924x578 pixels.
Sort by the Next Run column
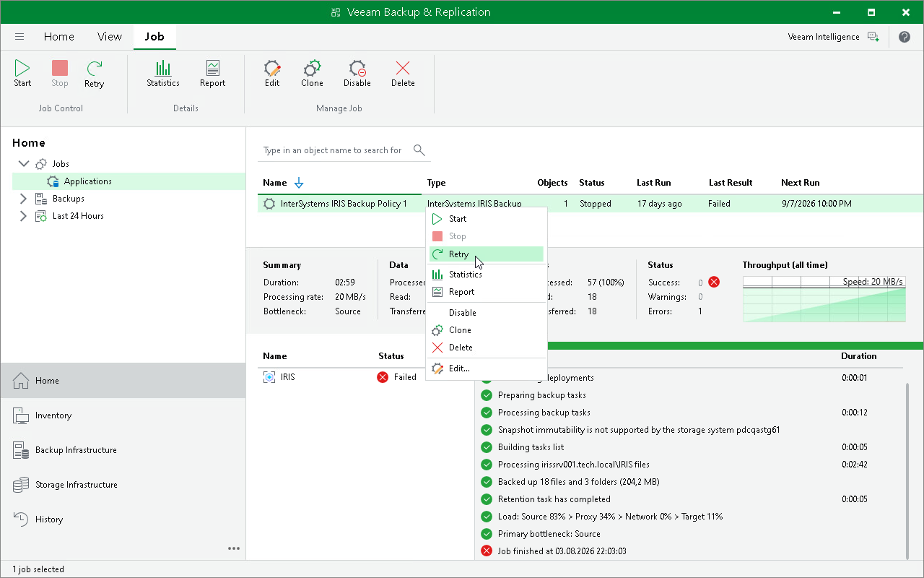coord(801,183)
